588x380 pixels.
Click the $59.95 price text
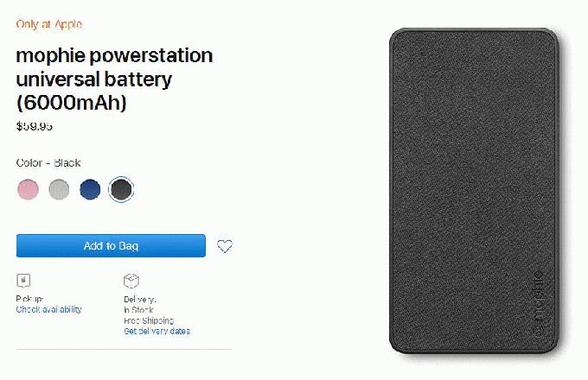click(34, 127)
